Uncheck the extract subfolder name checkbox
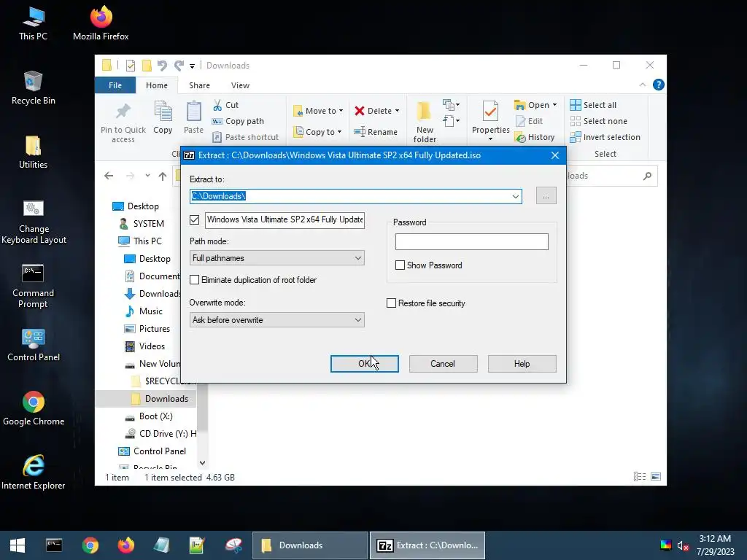The height and width of the screenshot is (560, 747). click(194, 219)
